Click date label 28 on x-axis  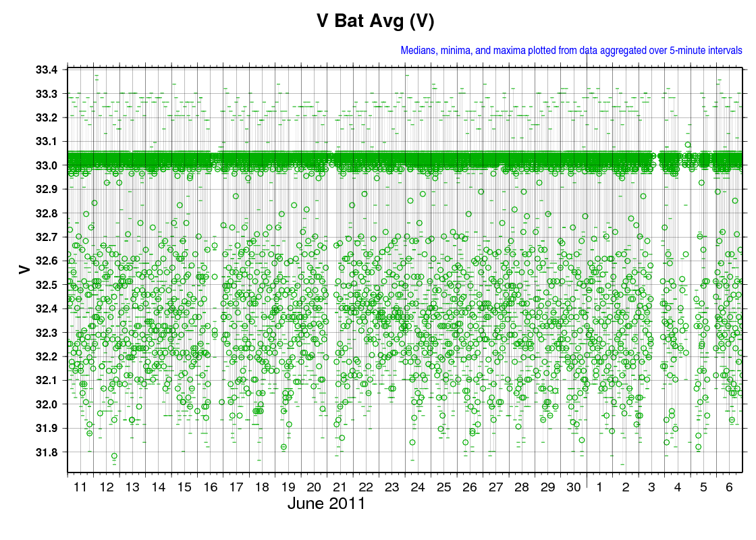point(522,487)
